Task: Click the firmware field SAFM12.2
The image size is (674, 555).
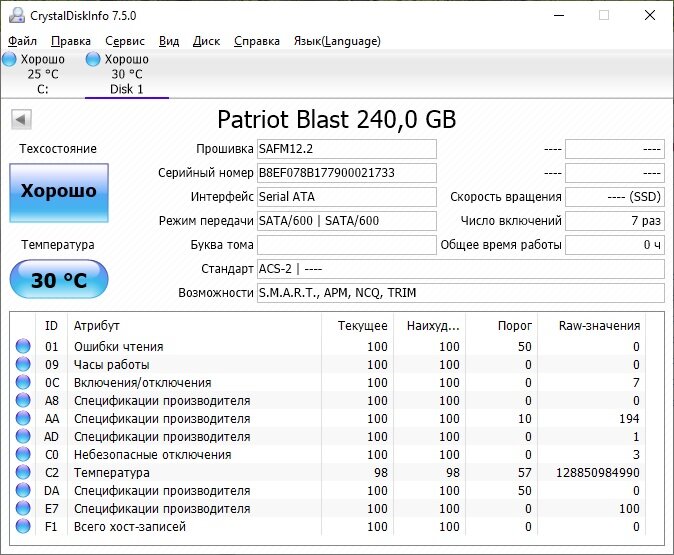Action: click(x=346, y=149)
